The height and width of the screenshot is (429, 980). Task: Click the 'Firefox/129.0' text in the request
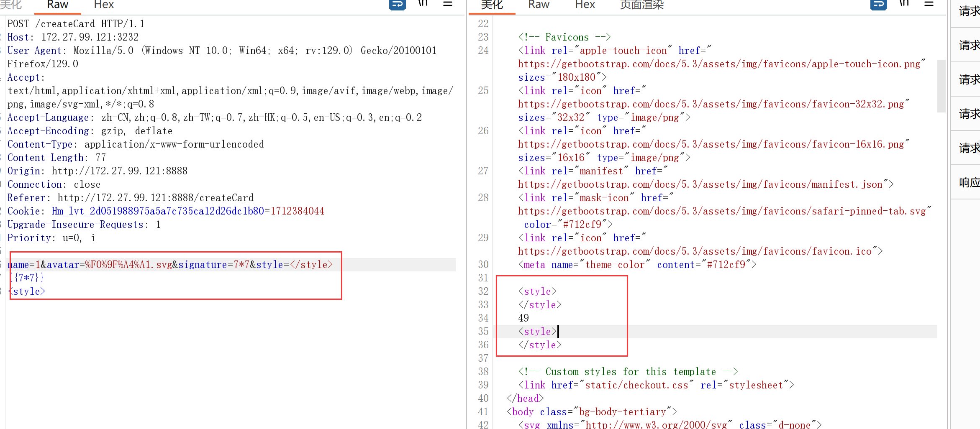click(43, 64)
